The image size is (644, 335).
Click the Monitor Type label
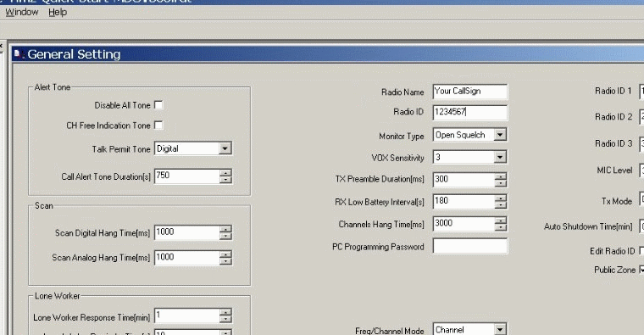coord(402,136)
